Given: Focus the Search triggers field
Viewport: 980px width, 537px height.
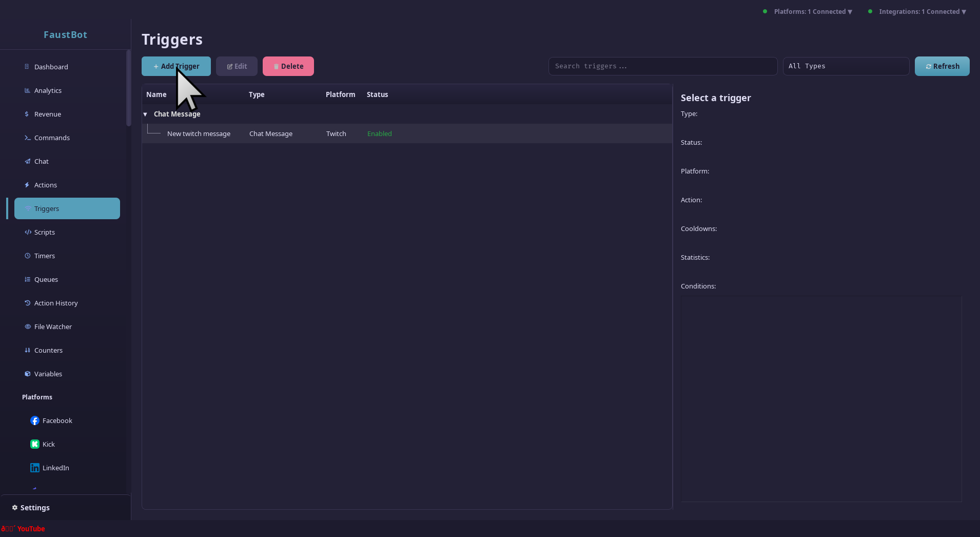Looking at the screenshot, I should [x=662, y=66].
